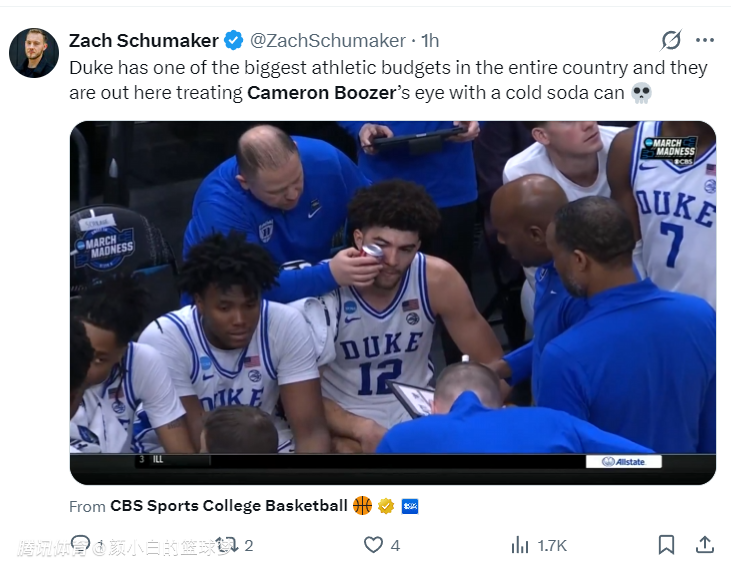Image resolution: width=731 pixels, height=572 pixels.
Task: Click the blue affiliate badge next to CBS Sports
Action: [409, 506]
